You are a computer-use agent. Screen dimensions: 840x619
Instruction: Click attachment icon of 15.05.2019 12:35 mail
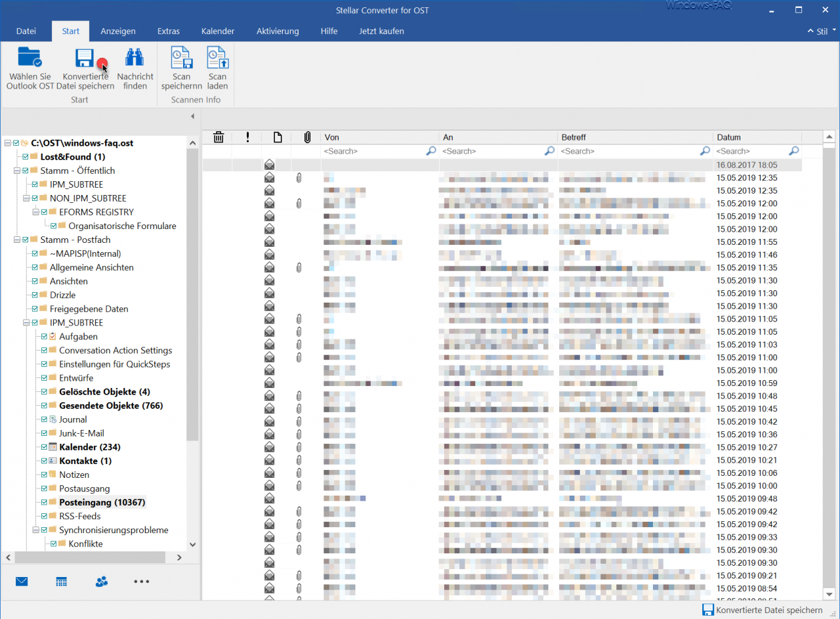coord(299,178)
